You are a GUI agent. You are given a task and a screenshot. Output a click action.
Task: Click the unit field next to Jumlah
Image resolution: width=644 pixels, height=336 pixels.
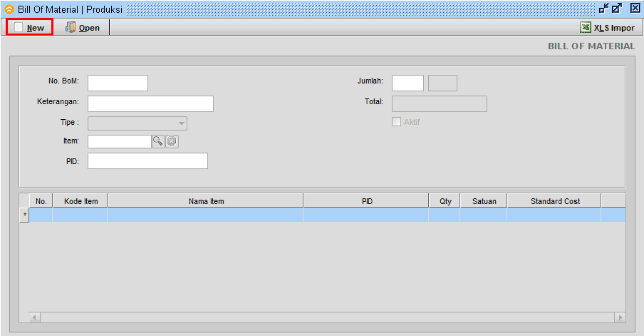443,83
